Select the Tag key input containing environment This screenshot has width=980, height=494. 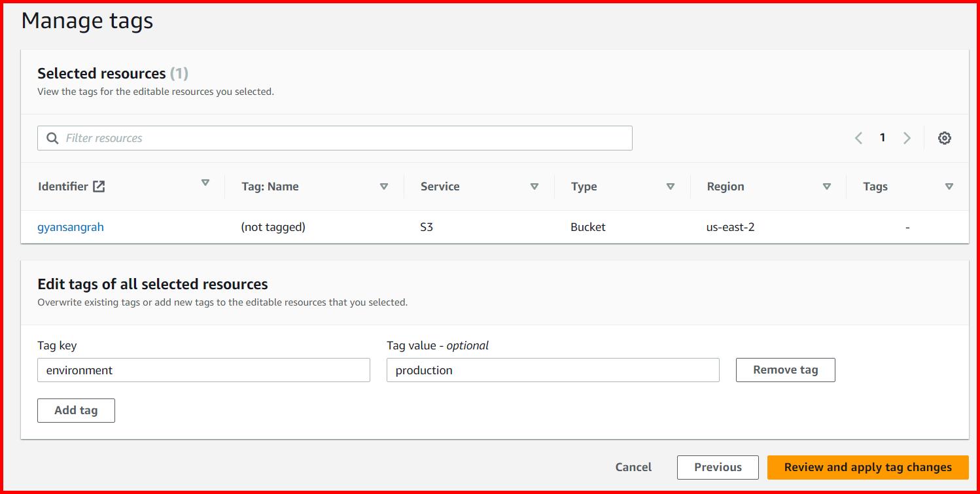pyautogui.click(x=203, y=370)
